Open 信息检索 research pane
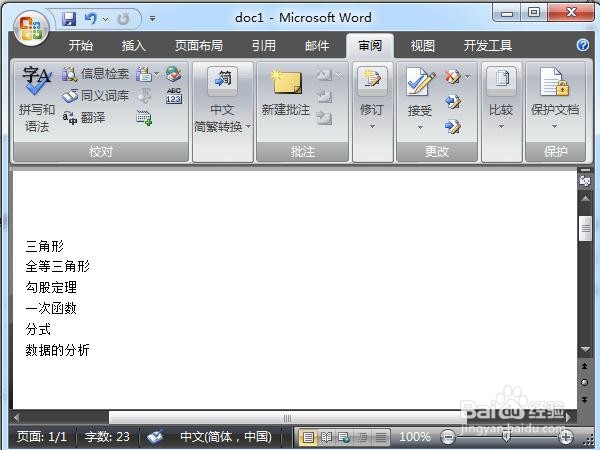This screenshot has width=600, height=450. coord(95,73)
